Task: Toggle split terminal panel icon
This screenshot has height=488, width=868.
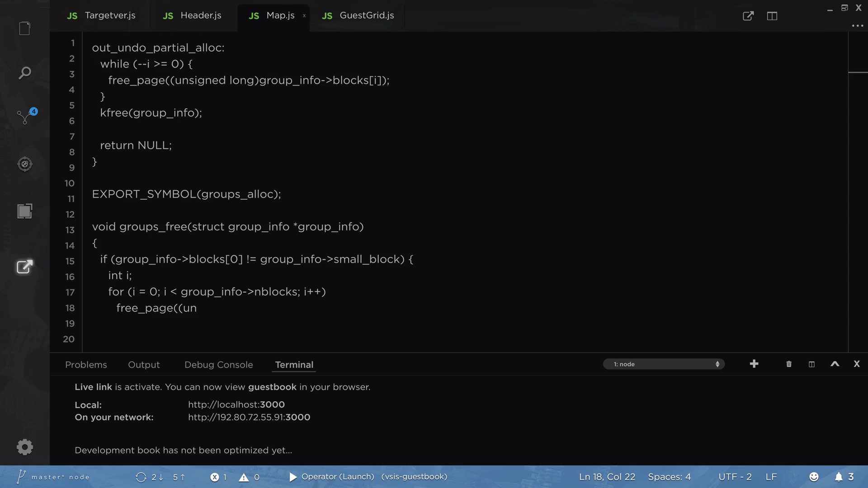Action: click(x=811, y=364)
